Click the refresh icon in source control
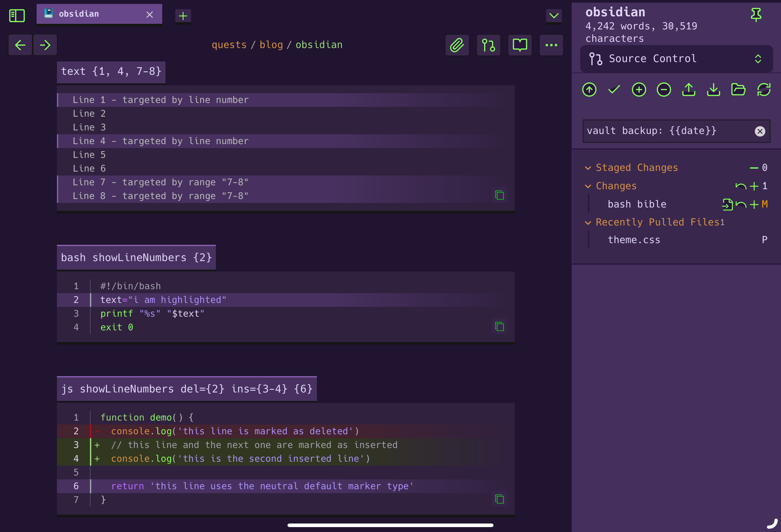Viewport: 781px width, 532px height. point(764,90)
